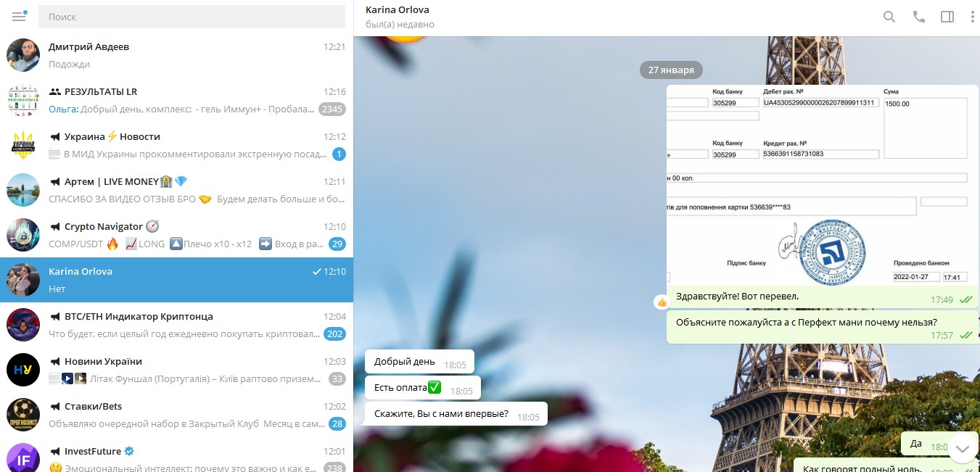Open the bank receipt image
Image resolution: width=980 pixels, height=472 pixels.
pyautogui.click(x=823, y=185)
